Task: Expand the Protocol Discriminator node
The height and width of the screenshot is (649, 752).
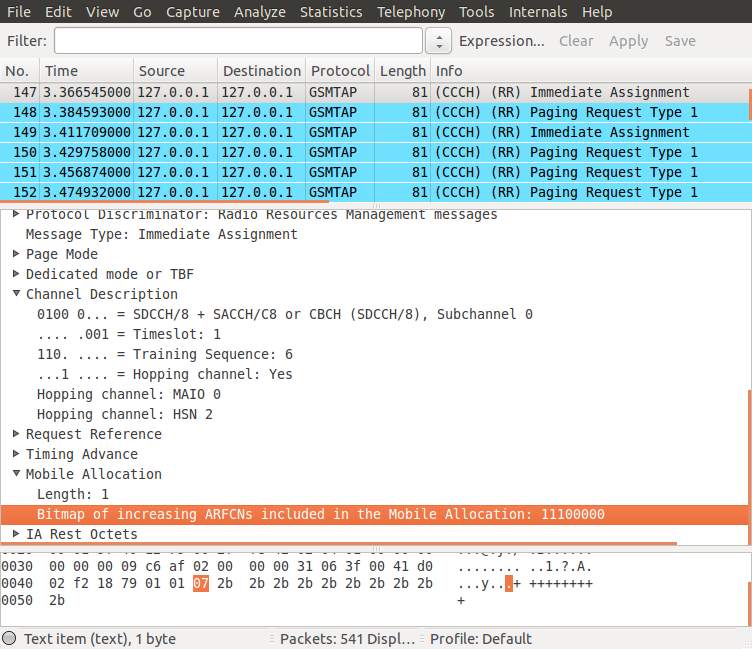Action: [16, 214]
